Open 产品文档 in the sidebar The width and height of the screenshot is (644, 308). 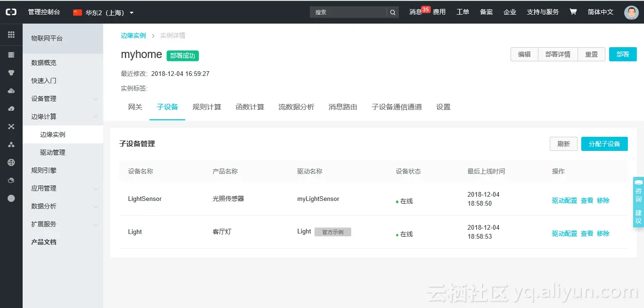[x=63, y=242]
